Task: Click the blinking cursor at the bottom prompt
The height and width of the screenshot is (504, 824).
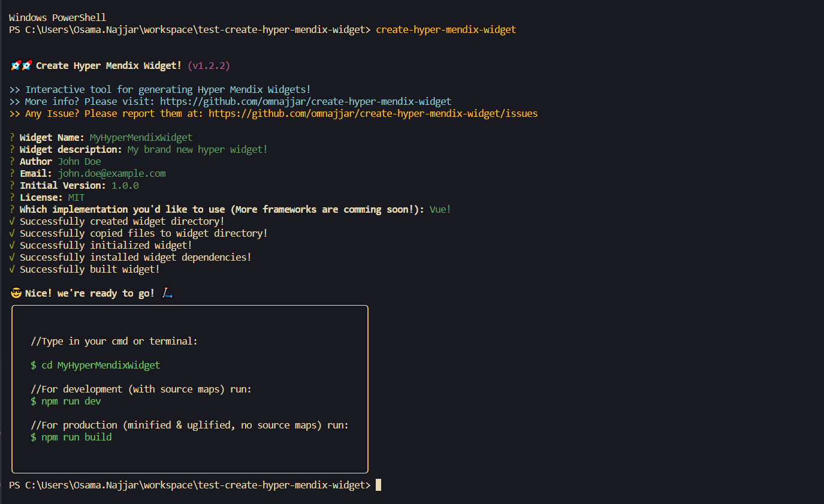Action: pos(378,485)
